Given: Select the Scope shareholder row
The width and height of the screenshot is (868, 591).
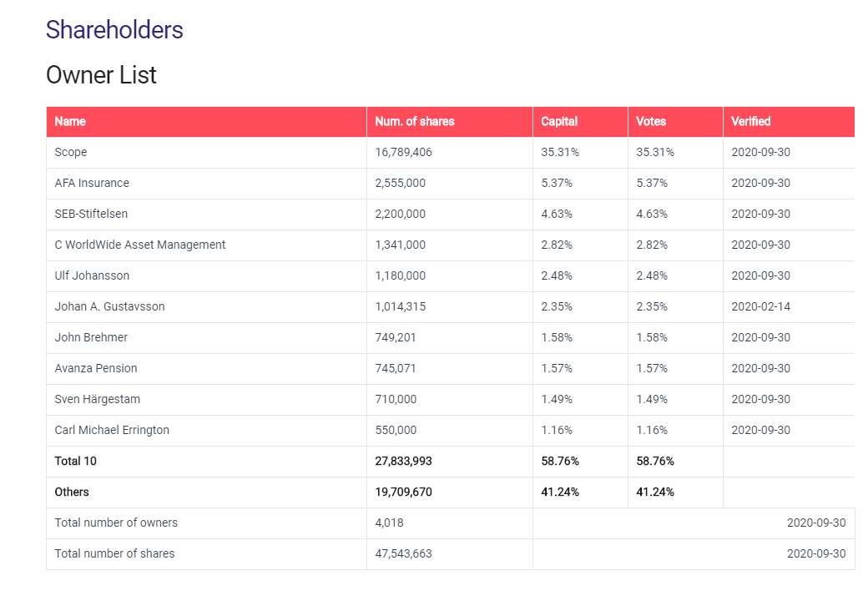Looking at the screenshot, I should pyautogui.click(x=71, y=153).
